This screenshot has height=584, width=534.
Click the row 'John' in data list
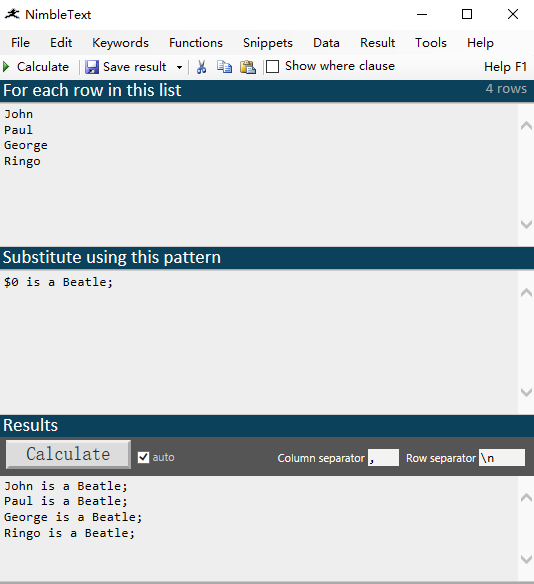19,114
